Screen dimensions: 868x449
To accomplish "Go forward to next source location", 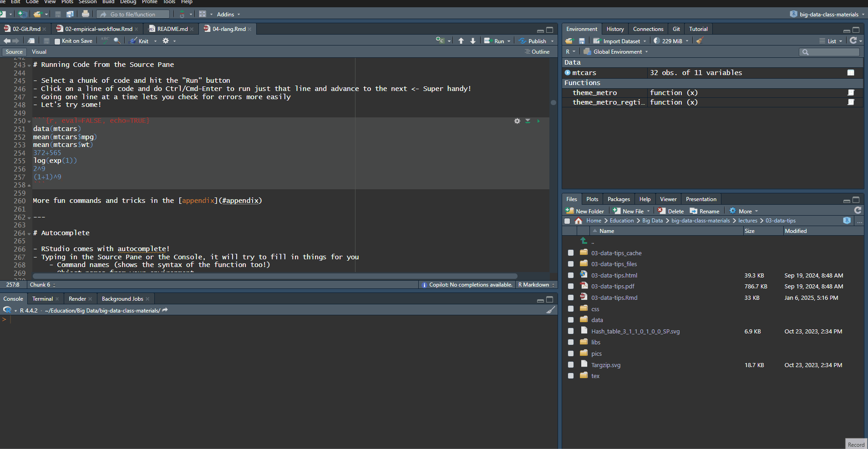I will coord(16,41).
